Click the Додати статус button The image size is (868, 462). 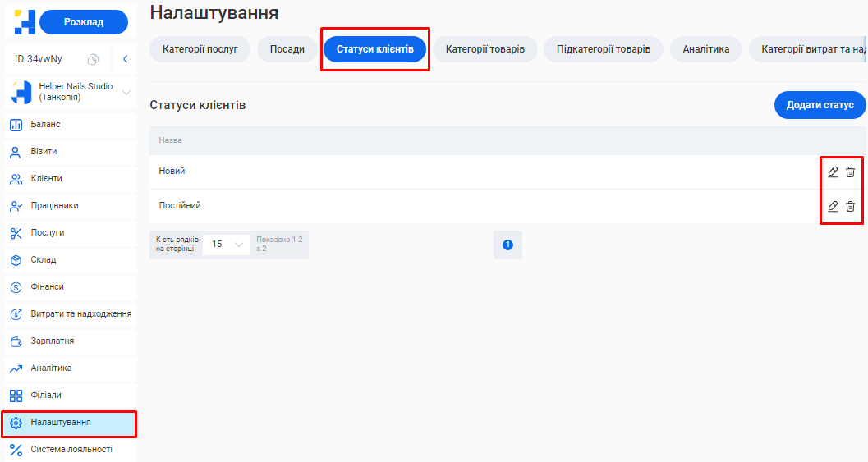pos(820,105)
